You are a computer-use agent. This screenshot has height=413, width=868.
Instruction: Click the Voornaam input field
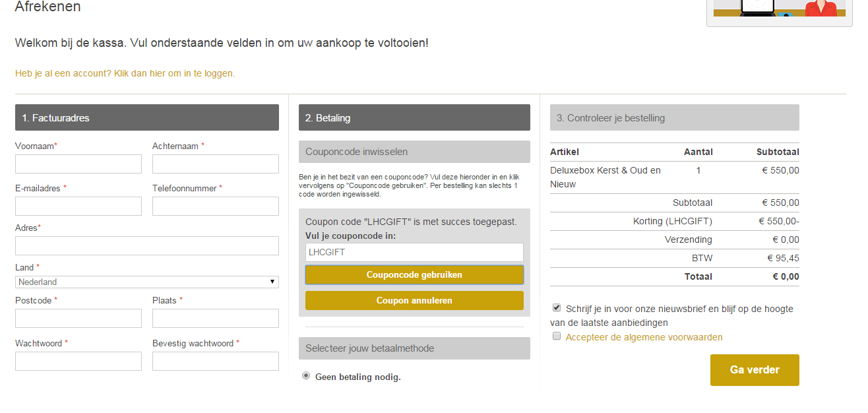(78, 164)
